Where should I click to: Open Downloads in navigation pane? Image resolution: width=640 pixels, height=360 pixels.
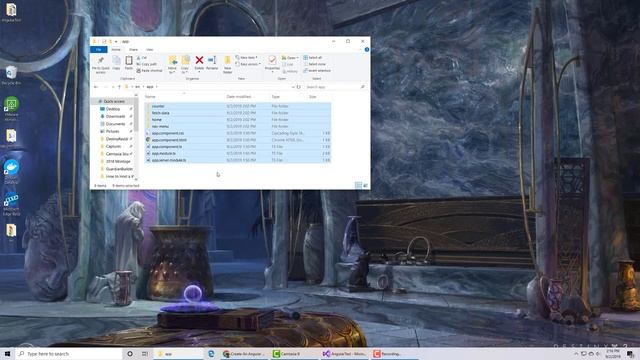coord(115,116)
